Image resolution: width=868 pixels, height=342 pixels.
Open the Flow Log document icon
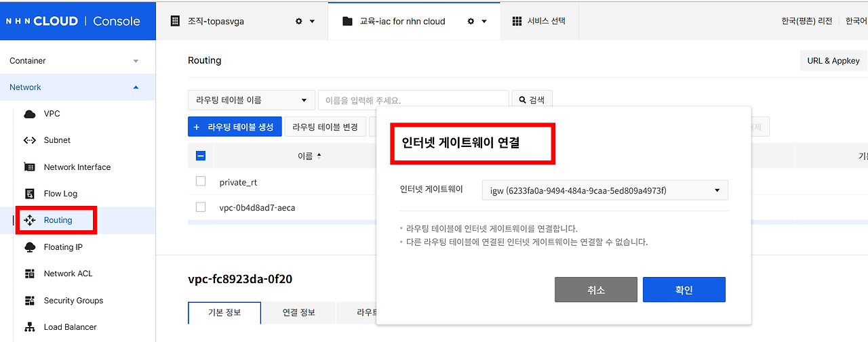click(30, 194)
